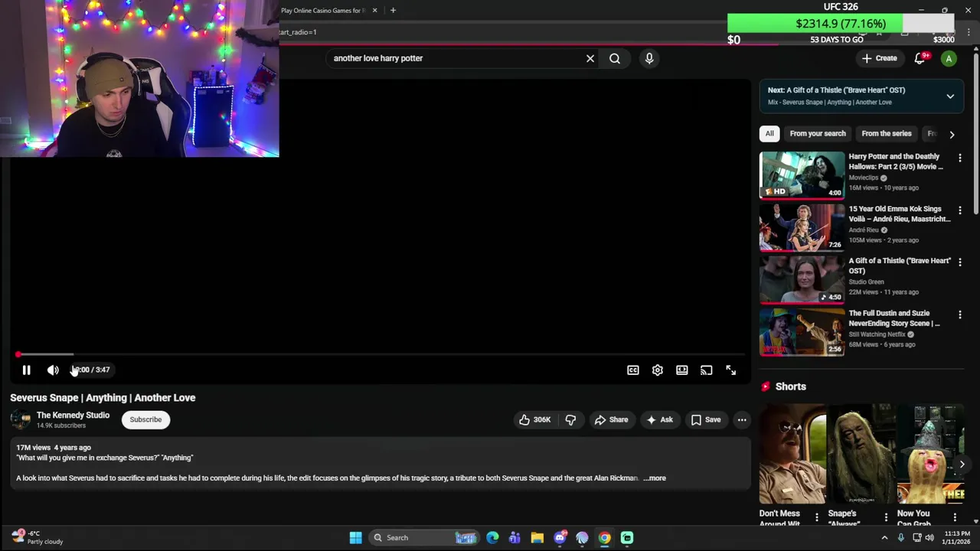The width and height of the screenshot is (980, 551).
Task: Save the video to a playlist
Action: [706, 419]
